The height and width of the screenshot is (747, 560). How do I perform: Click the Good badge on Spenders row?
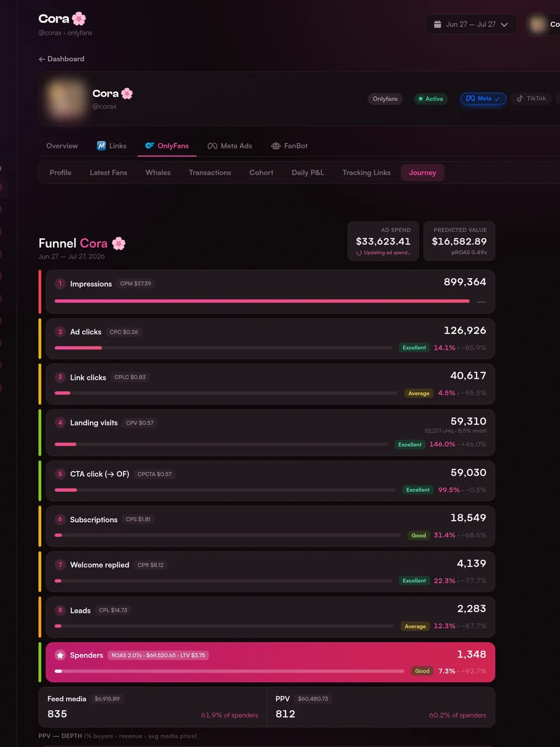pos(423,671)
